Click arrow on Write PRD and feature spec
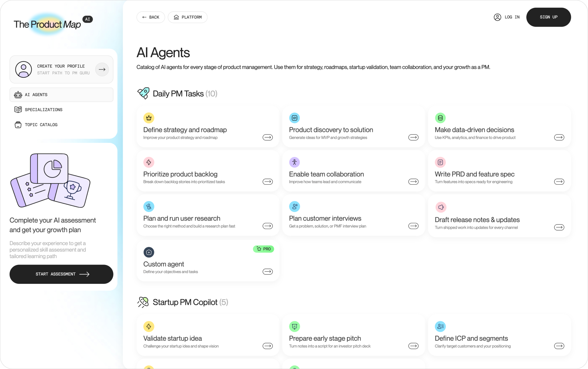588x369 pixels. click(x=559, y=182)
